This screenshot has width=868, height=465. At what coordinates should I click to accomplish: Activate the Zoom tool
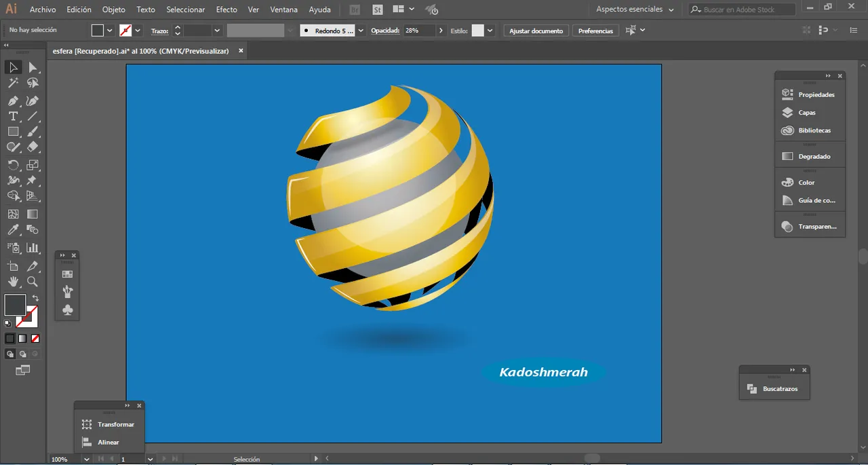click(x=33, y=282)
